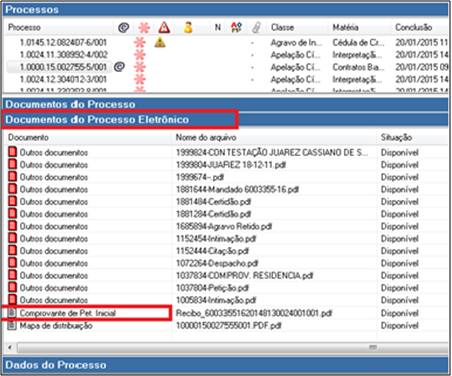Select Mapa de distribuição document
Screen dimensions: 452x376
(x=56, y=326)
